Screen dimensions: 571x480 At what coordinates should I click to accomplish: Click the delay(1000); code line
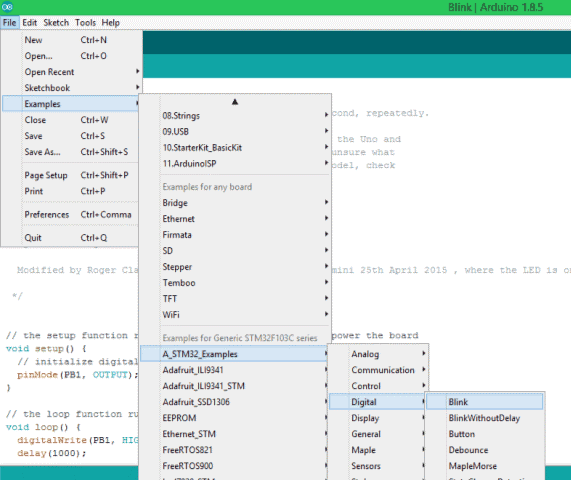[52, 453]
